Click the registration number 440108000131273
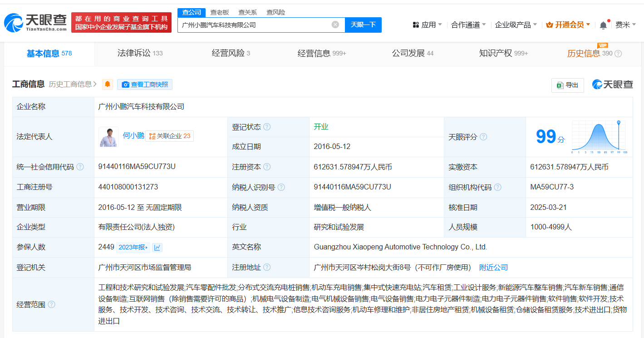 128,187
